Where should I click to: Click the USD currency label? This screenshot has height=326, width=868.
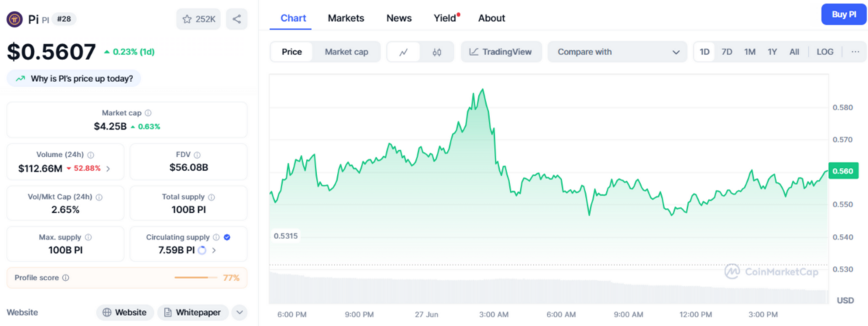[x=845, y=300]
